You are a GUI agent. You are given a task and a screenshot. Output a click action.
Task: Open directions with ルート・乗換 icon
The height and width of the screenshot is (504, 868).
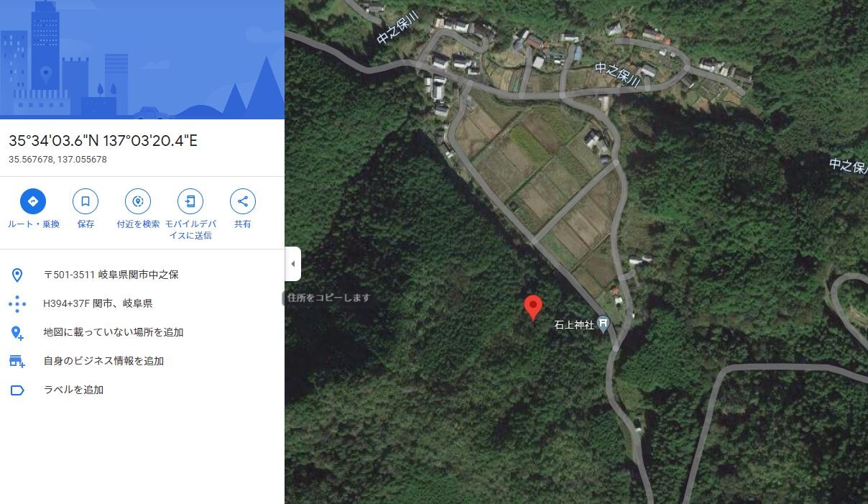[33, 201]
